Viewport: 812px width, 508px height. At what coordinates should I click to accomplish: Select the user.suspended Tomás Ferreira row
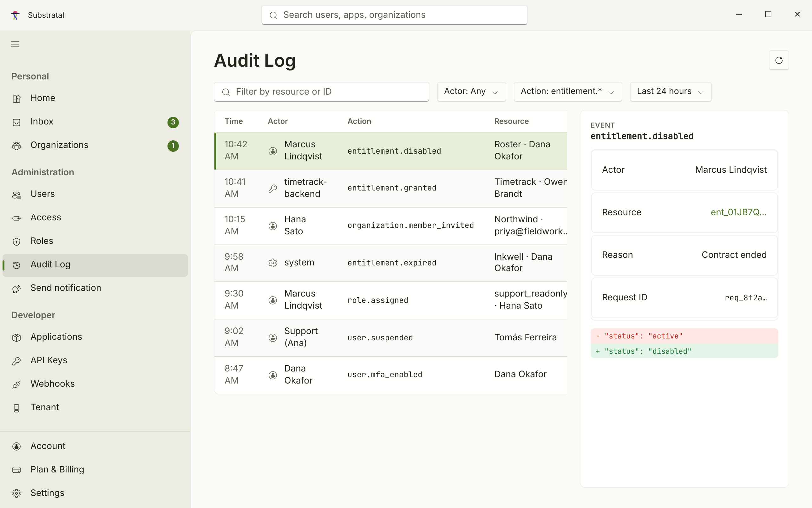[390, 338]
